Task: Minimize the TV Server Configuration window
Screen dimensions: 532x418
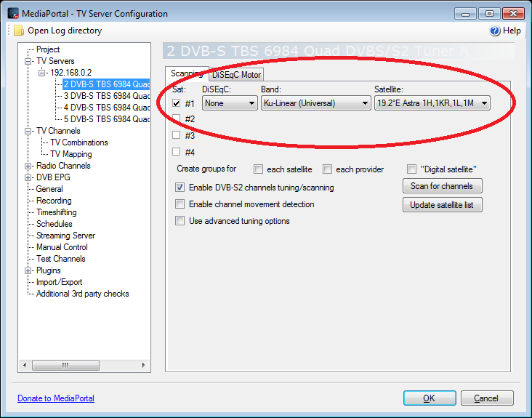Action: (465, 14)
